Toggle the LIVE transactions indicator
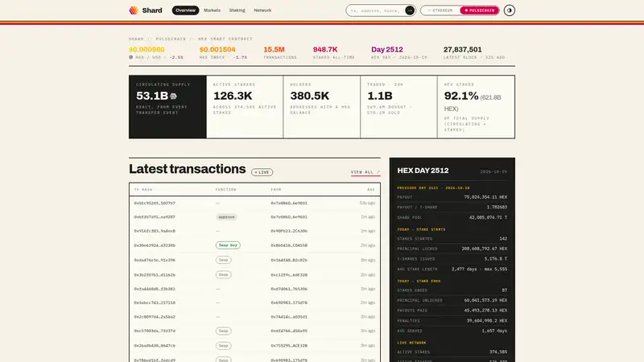The image size is (644, 362). point(262,172)
